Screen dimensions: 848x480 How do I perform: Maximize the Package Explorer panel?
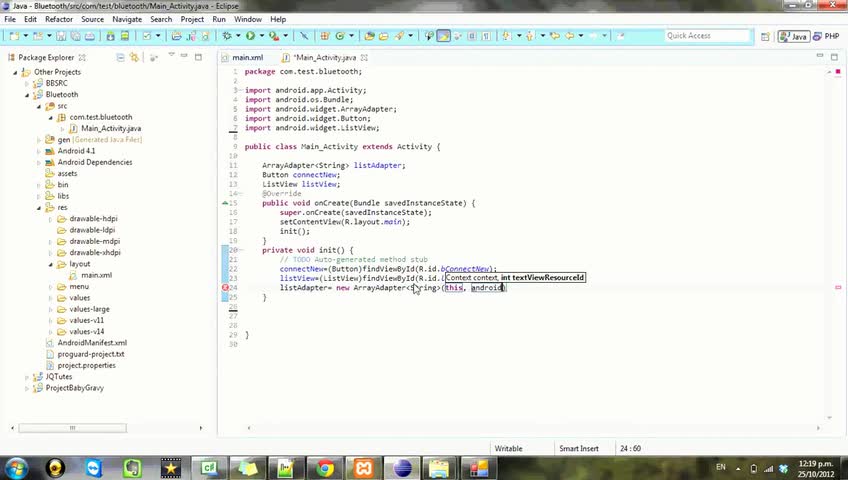[198, 57]
